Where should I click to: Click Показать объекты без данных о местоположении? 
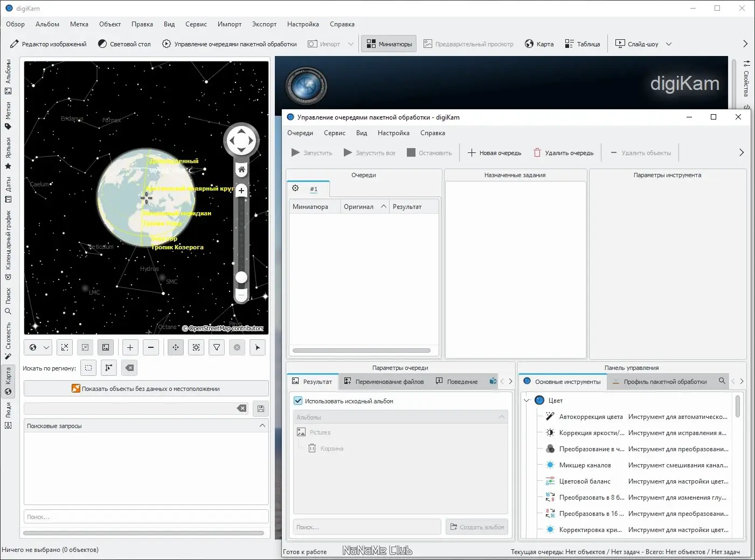[x=146, y=389]
